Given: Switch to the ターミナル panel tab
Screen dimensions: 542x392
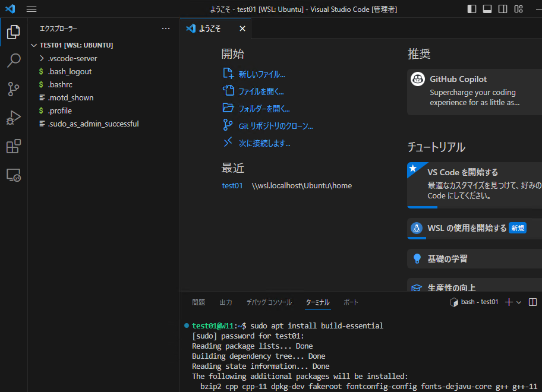Looking at the screenshot, I should click(318, 302).
